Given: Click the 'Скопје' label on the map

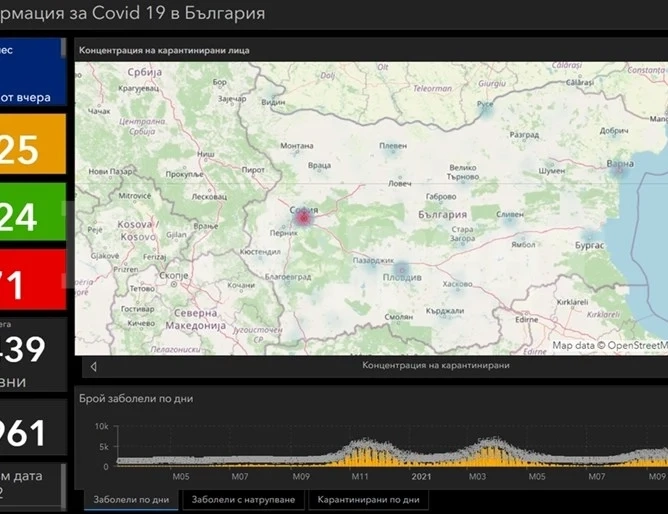Looking at the screenshot, I should [173, 276].
